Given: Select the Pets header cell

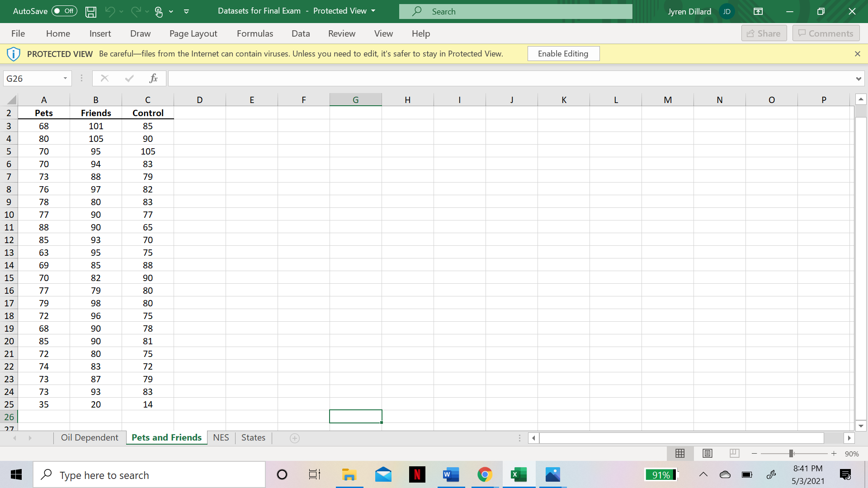Looking at the screenshot, I should coord(44,113).
